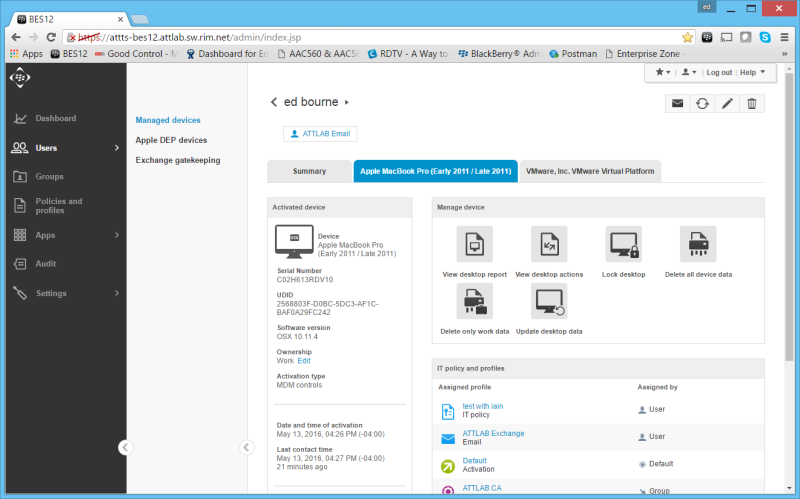Image resolution: width=800 pixels, height=499 pixels.
Task: Click View desktop actions icon
Action: pyautogui.click(x=549, y=244)
